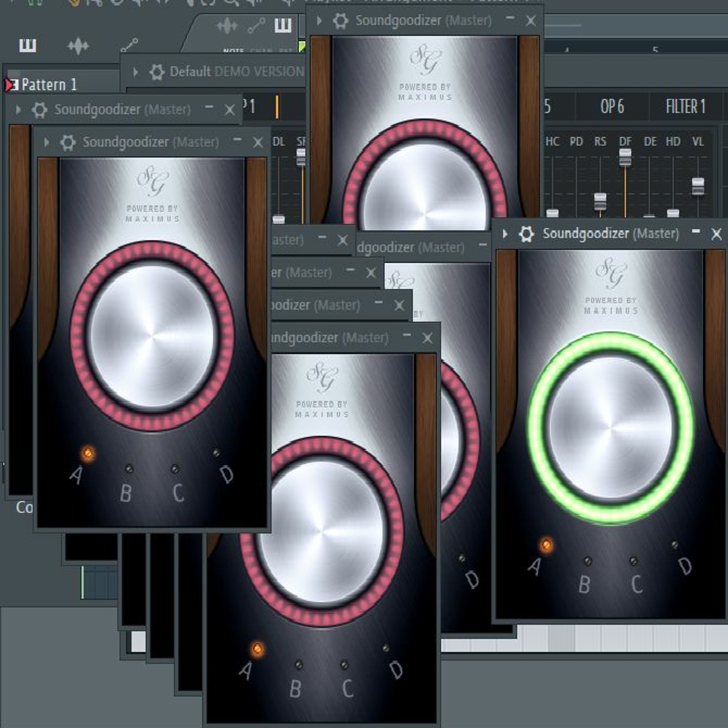Switch to the OP 6 tab
The width and height of the screenshot is (728, 728).
611,107
